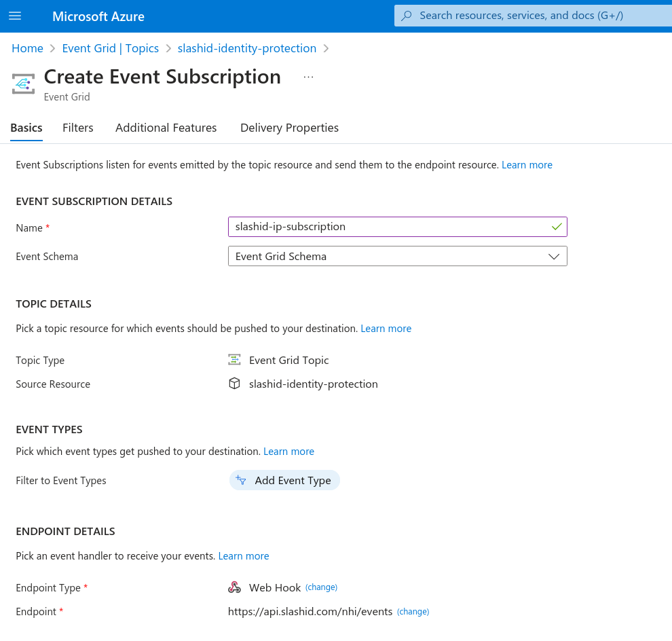This screenshot has width=672, height=641.
Task: Open the Delivery Properties tab
Action: pos(289,128)
